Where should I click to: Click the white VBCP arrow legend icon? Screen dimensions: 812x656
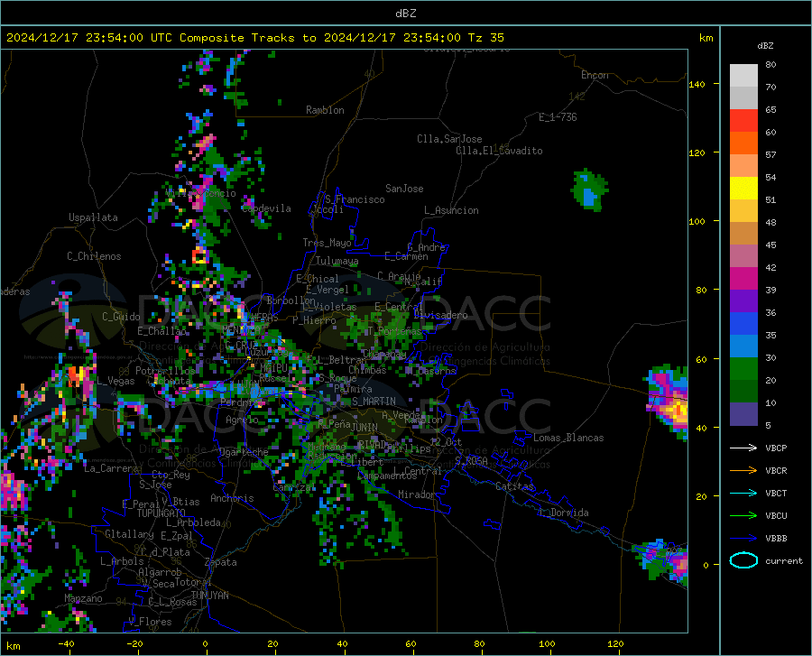tap(743, 448)
